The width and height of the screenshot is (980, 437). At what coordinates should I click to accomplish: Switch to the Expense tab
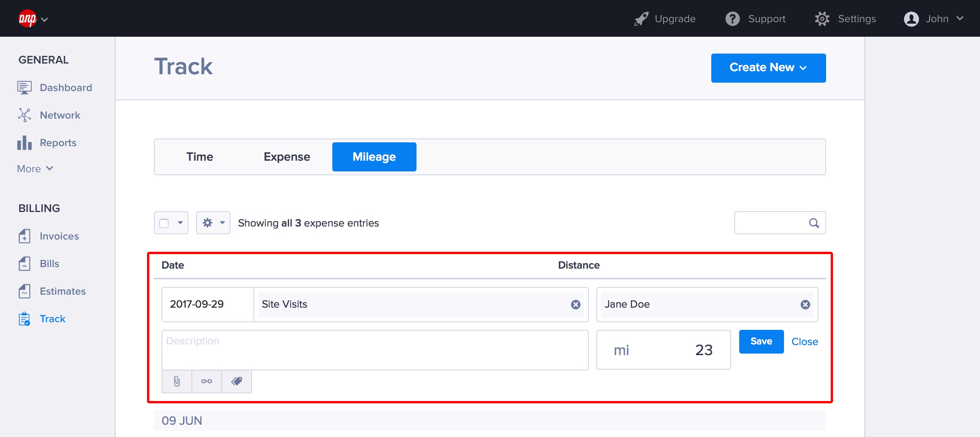(x=287, y=157)
